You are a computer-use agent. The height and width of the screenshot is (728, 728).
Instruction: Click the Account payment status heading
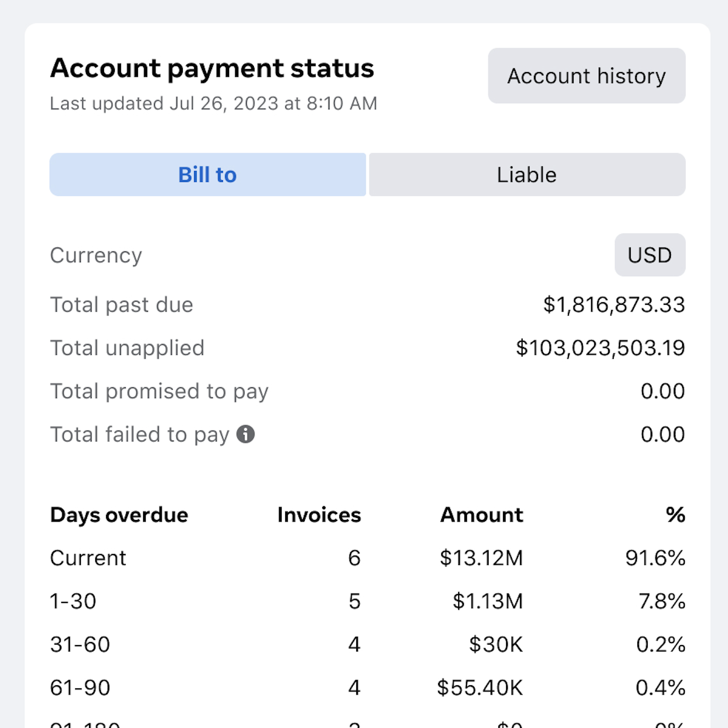pos(212,68)
